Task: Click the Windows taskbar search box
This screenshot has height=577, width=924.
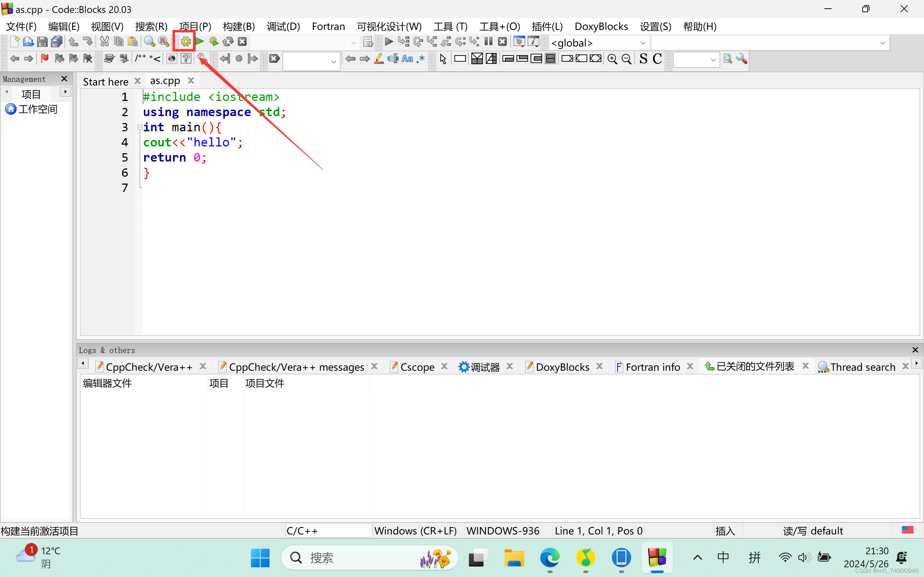Action: (x=369, y=558)
